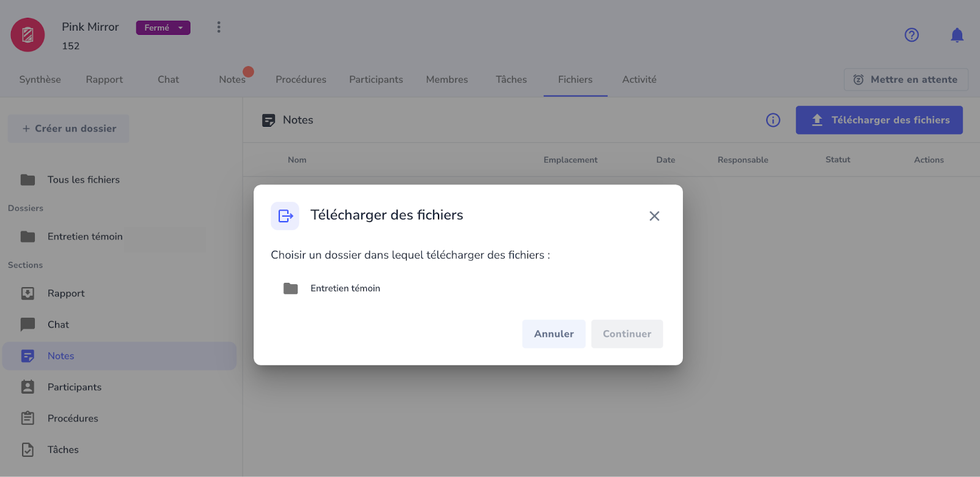Click the Tâches checklist icon in sidebar

28,449
